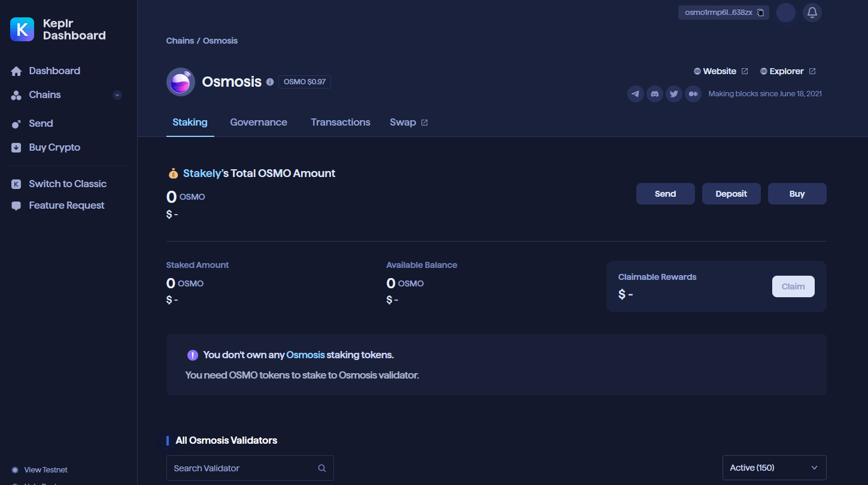Viewport: 868px width, 485px height.
Task: Click the Available Balance label
Action: (x=422, y=265)
